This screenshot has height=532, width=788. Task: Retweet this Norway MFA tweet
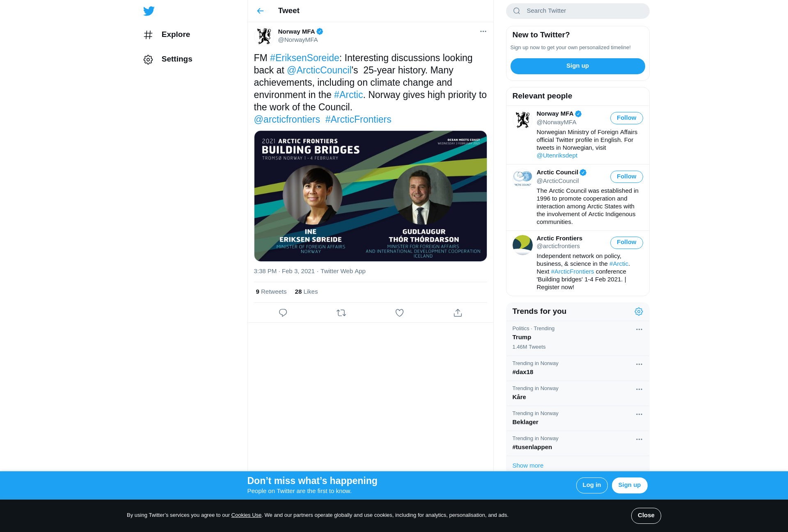[x=341, y=313]
